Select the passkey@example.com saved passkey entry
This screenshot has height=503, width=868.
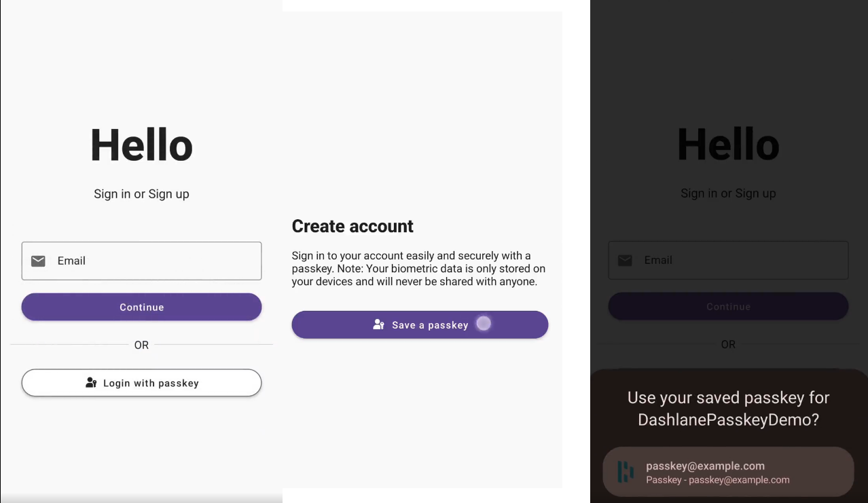(x=727, y=472)
